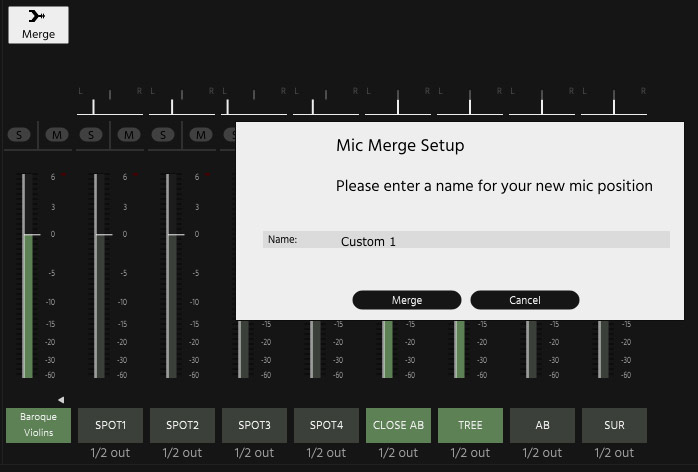Toggle the CLOSE AB mic position
Image resolution: width=698 pixels, height=472 pixels.
[x=398, y=425]
